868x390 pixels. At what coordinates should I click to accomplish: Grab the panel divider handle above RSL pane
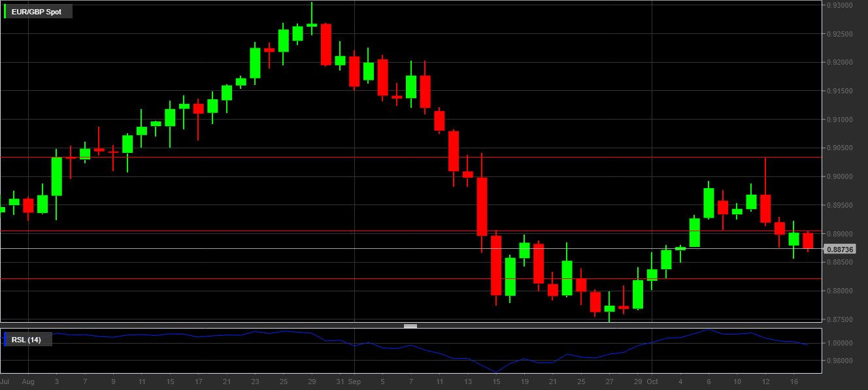(410, 325)
